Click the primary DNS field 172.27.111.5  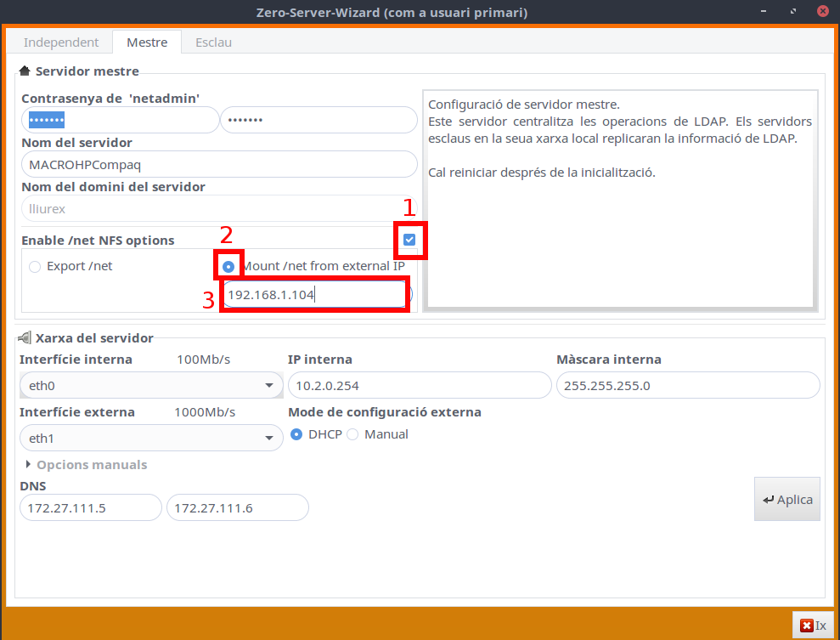click(x=90, y=508)
